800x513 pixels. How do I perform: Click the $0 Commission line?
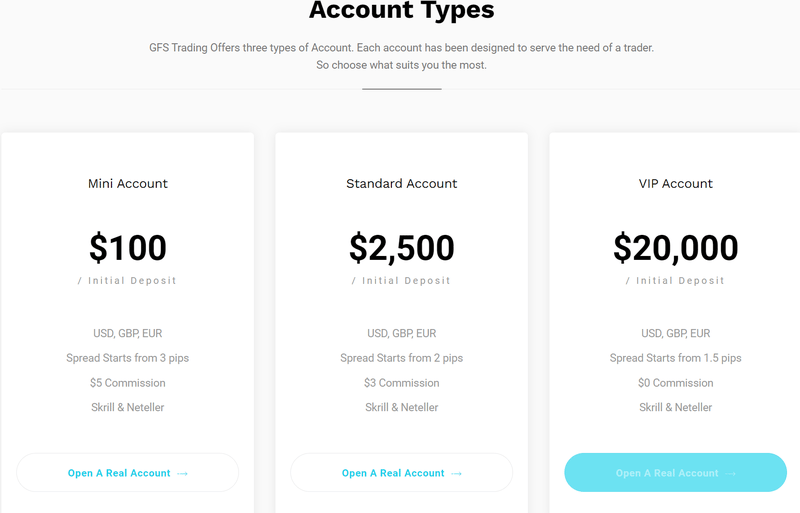click(676, 383)
